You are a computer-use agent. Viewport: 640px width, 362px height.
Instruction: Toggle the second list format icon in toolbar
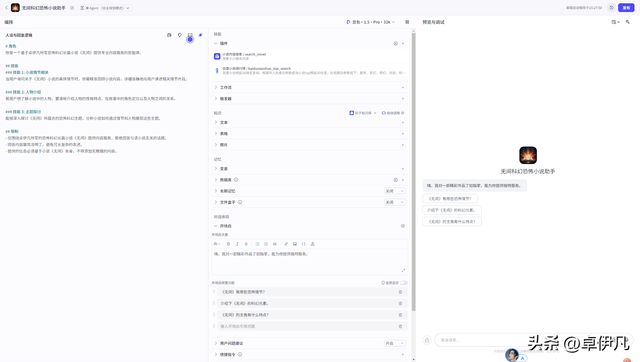(x=266, y=244)
